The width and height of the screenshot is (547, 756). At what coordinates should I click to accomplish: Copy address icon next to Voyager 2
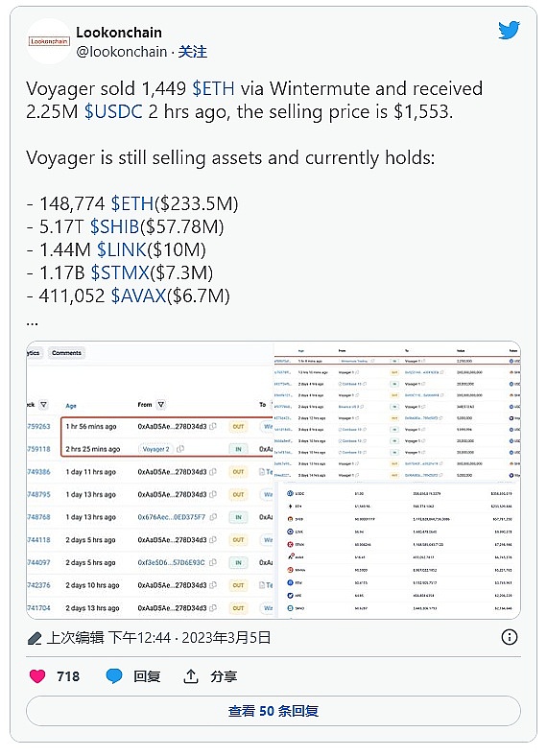180,449
